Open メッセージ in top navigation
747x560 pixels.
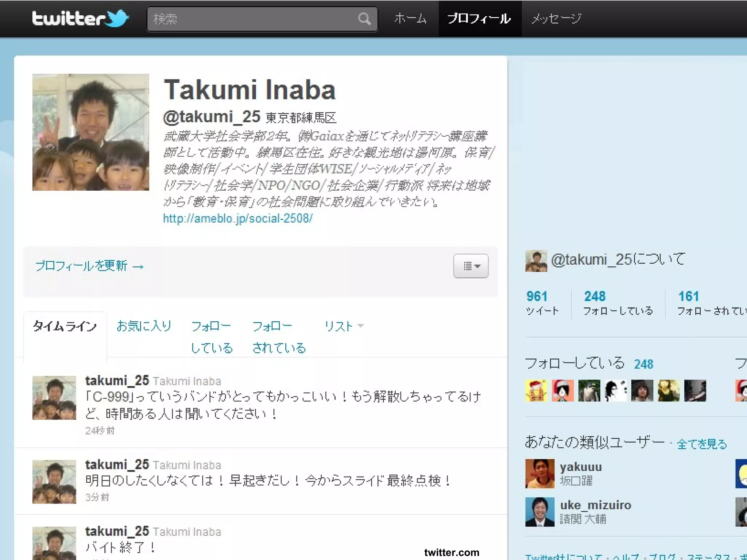click(556, 19)
